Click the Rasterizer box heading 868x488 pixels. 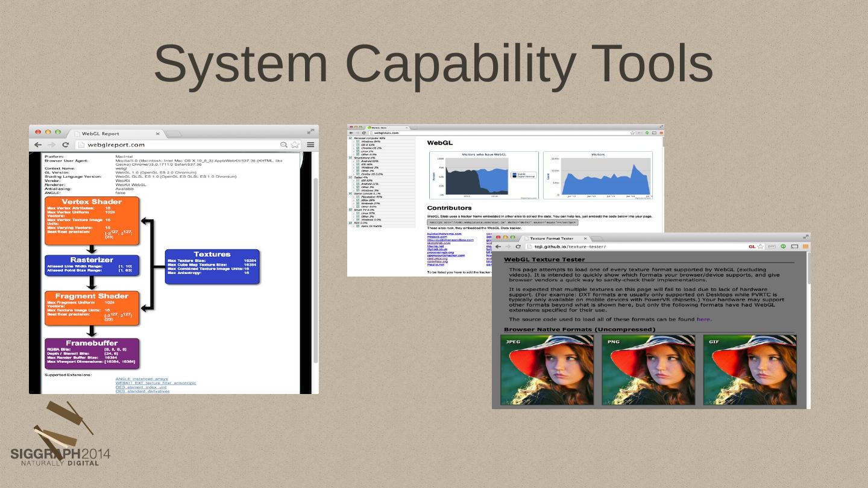point(92,260)
